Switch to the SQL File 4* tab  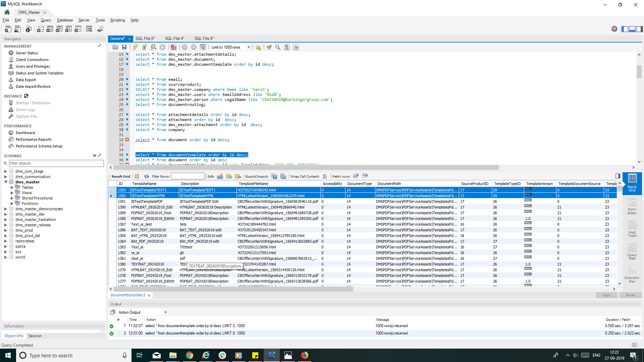(174, 39)
